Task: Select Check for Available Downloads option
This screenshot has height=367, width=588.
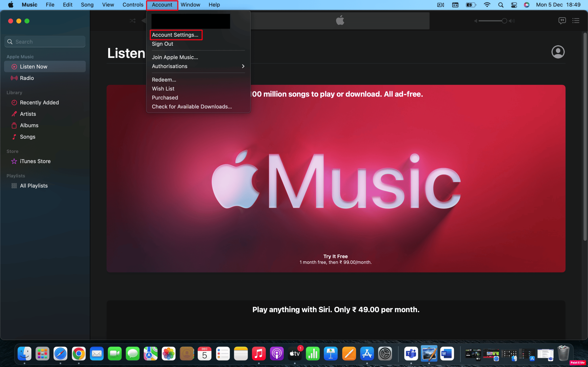Action: pyautogui.click(x=191, y=107)
